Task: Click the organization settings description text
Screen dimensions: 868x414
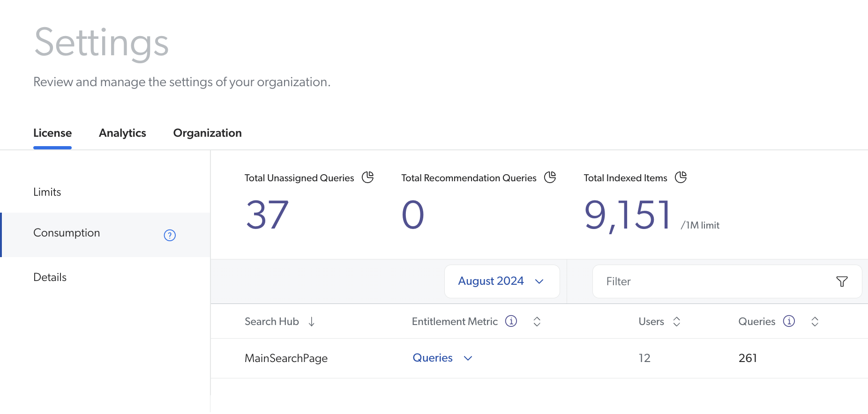Action: point(182,82)
